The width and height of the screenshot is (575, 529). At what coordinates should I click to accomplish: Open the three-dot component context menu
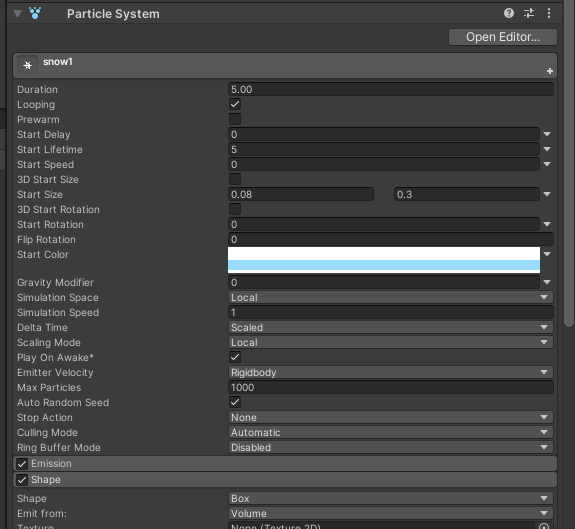549,14
